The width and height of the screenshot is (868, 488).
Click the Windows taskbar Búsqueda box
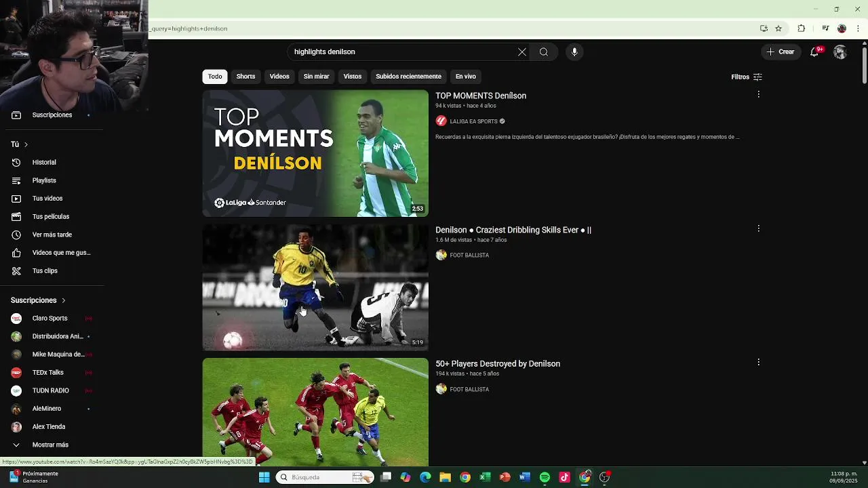pyautogui.click(x=325, y=477)
